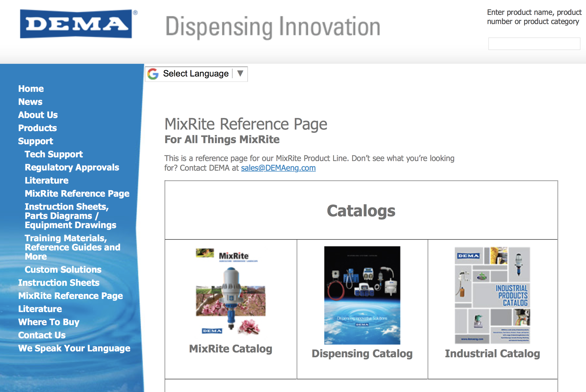Click the DEMA logo
This screenshot has height=392, width=586.
(76, 24)
